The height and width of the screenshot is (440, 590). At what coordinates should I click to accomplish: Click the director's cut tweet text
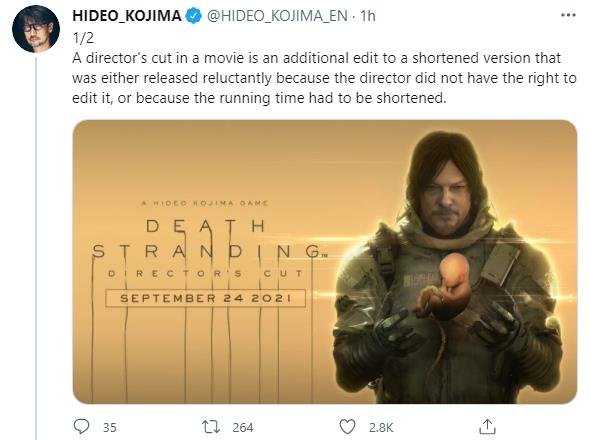click(324, 78)
